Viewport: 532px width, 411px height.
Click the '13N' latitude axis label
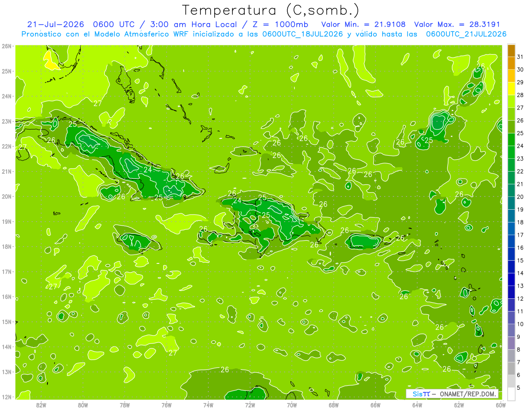point(7,372)
